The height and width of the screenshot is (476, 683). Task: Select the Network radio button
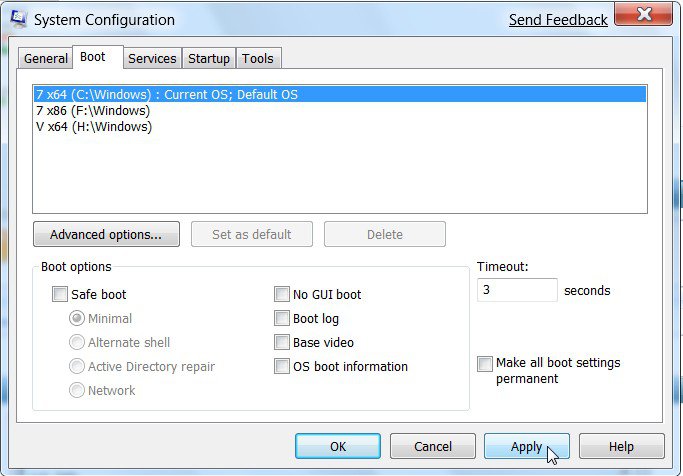tap(77, 390)
